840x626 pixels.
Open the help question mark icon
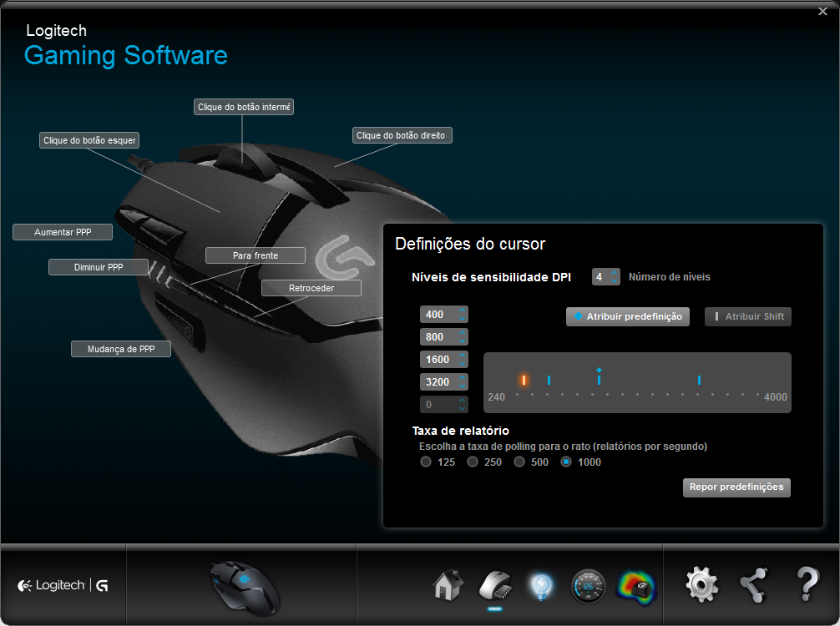(x=807, y=584)
